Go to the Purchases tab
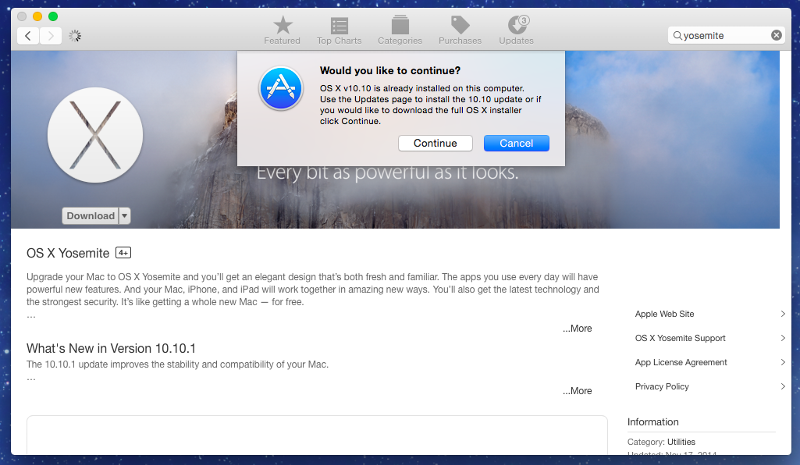800x465 pixels. [460, 30]
